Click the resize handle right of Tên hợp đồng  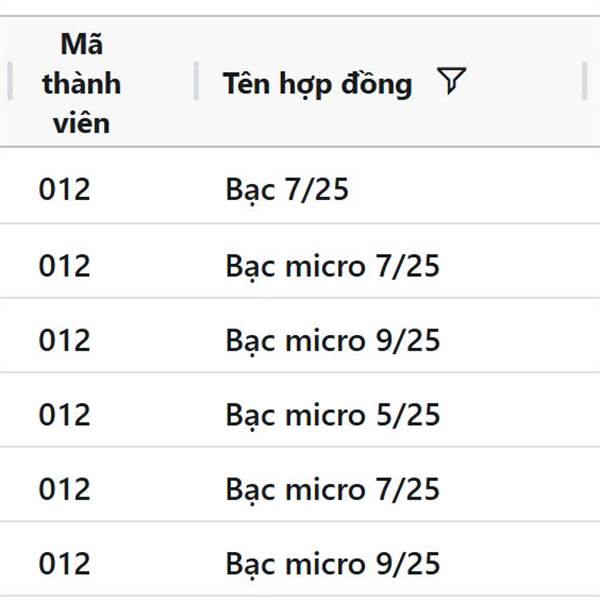(x=584, y=81)
